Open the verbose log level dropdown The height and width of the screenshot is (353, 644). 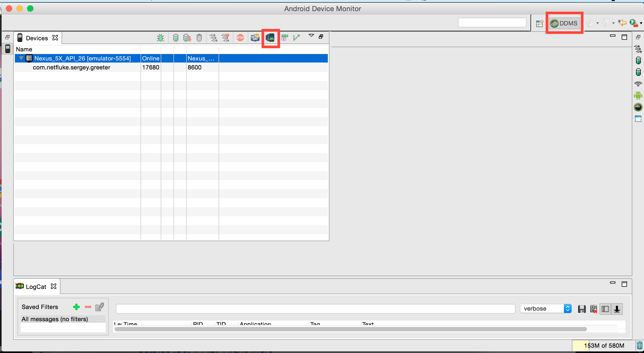tap(546, 308)
